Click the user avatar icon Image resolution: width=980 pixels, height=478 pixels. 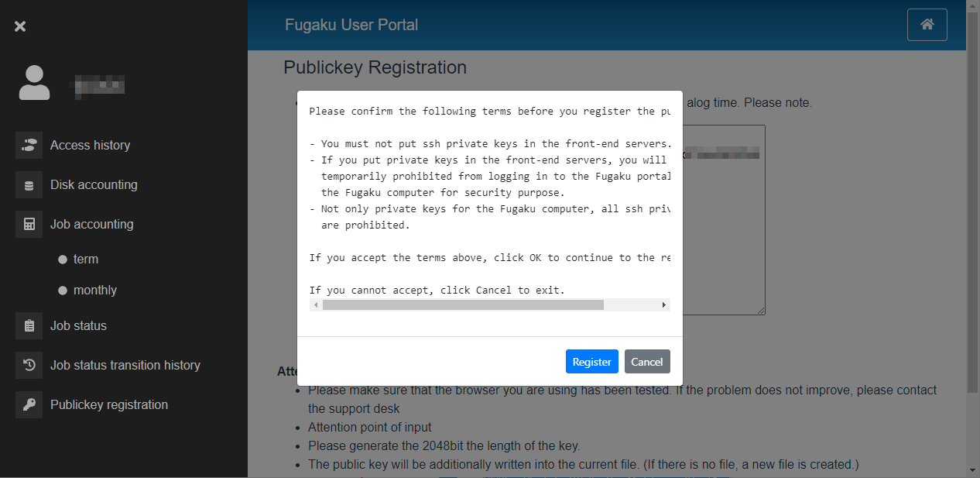pyautogui.click(x=34, y=83)
